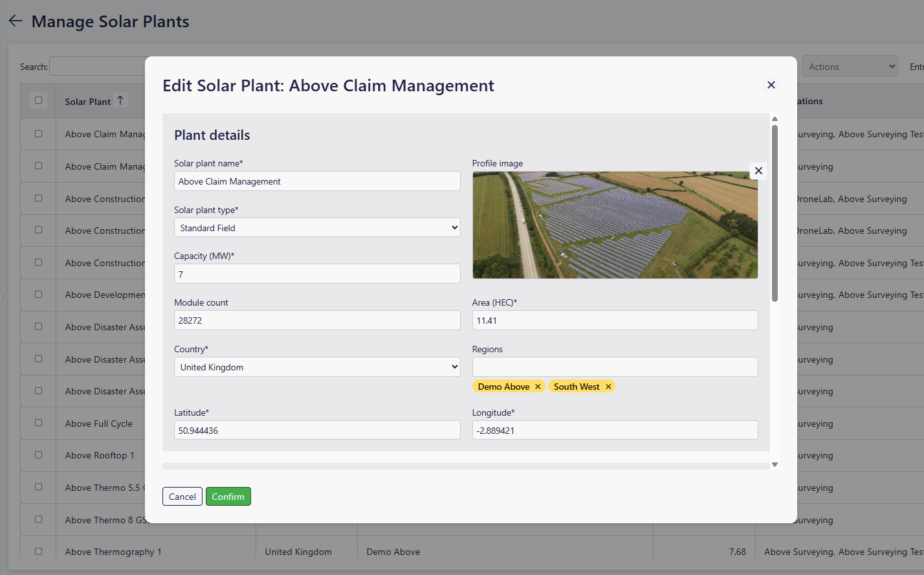This screenshot has height=575, width=924.
Task: Close the Edit Solar Plant dialog
Action: [771, 85]
